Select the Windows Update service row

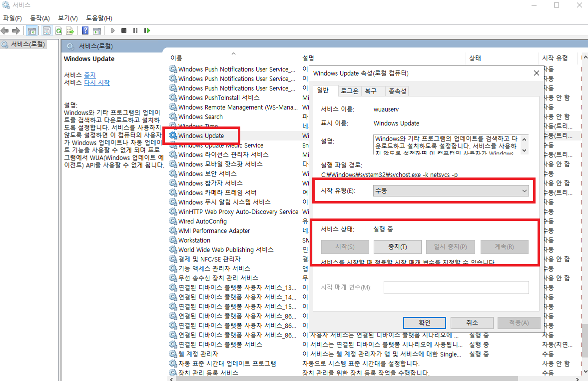point(201,135)
